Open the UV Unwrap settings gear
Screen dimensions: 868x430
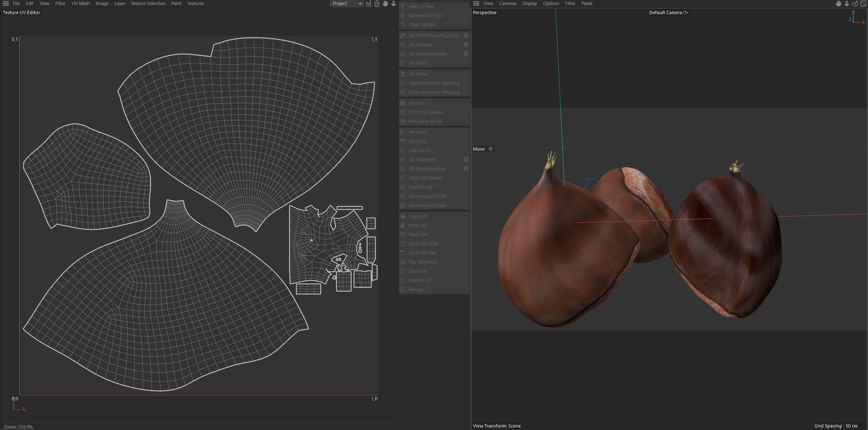[x=466, y=44]
